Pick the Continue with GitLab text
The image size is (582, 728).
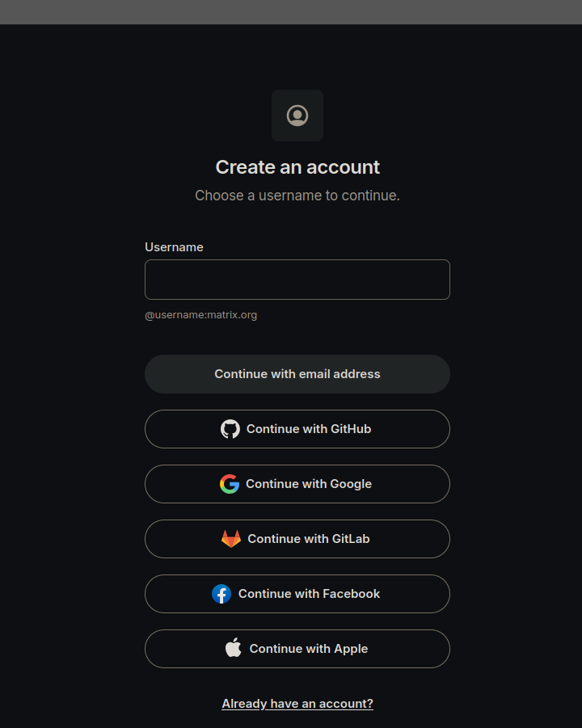(x=309, y=539)
